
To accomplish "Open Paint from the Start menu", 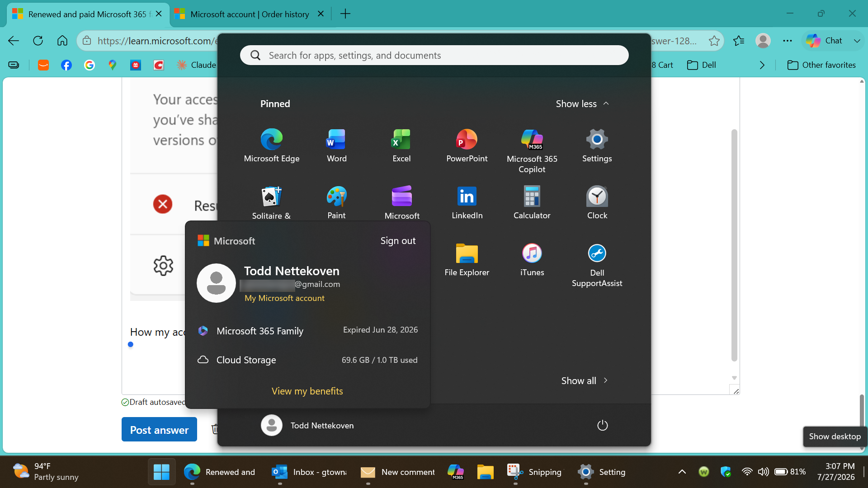I will click(x=337, y=202).
